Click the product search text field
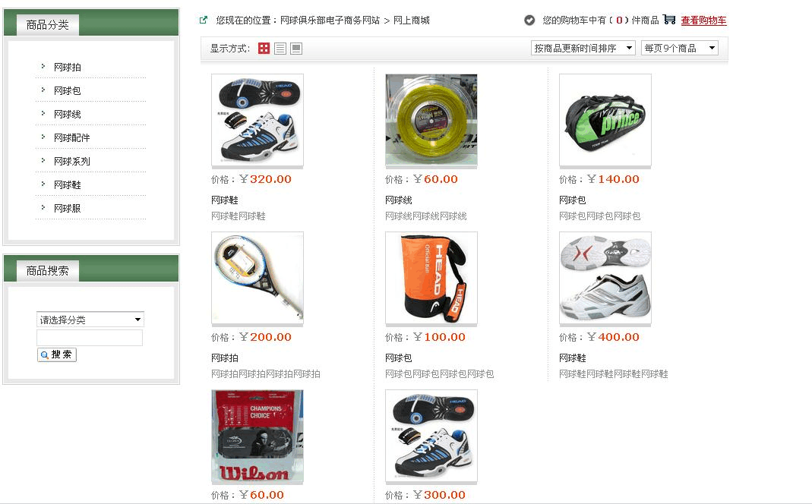This screenshot has width=812, height=504. click(90, 338)
